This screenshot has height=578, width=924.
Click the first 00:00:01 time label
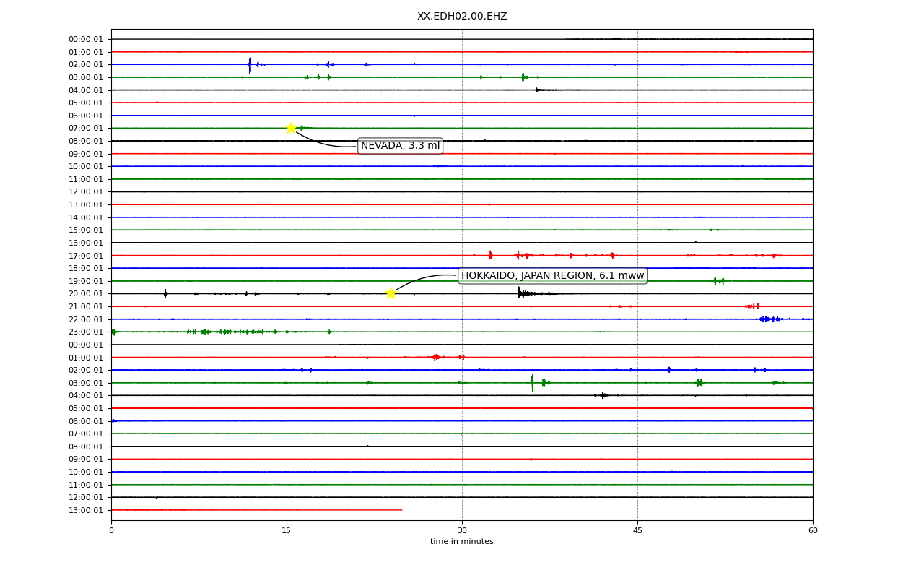[x=86, y=39]
